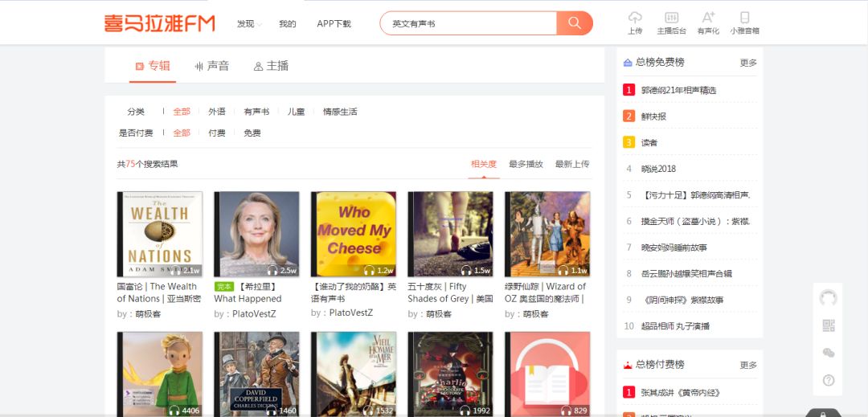Sort results by 最新上传
868x417 pixels.
pyautogui.click(x=572, y=164)
